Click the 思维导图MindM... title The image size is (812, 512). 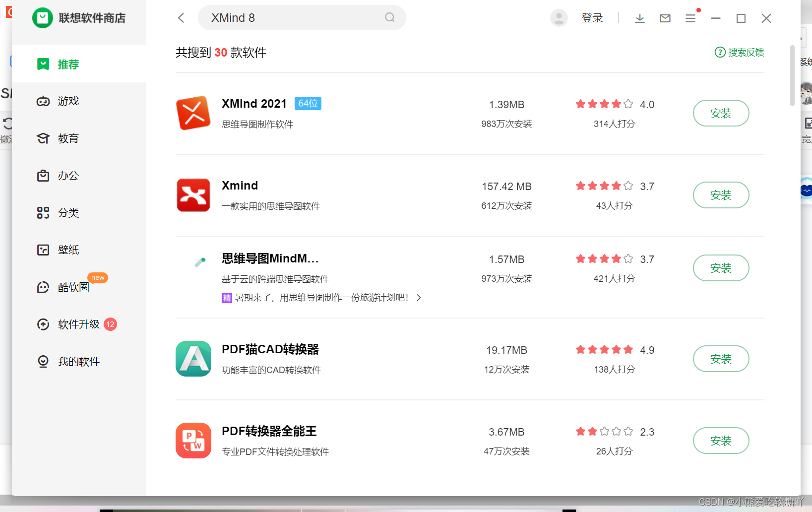(270, 258)
